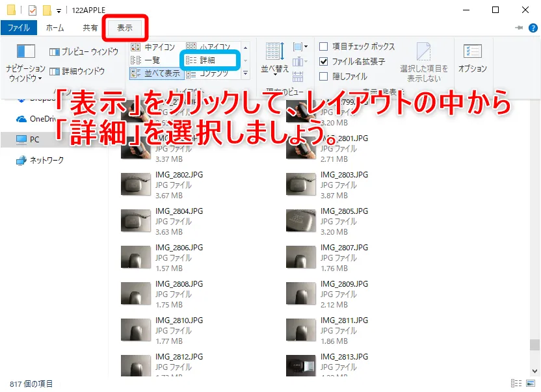541x392 pixels.
Task: Open the 並べ替え sort dropdown
Action: coord(274,59)
